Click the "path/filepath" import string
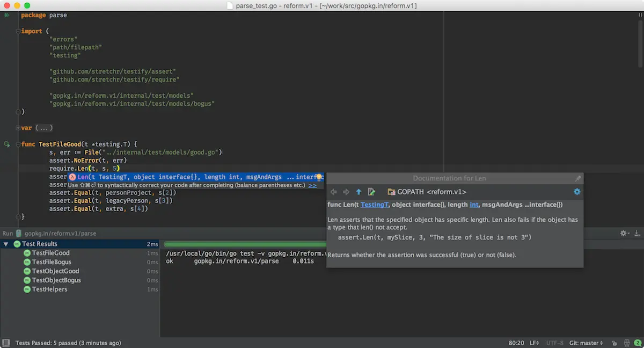Viewport: 644px width, 348px height. (x=75, y=47)
